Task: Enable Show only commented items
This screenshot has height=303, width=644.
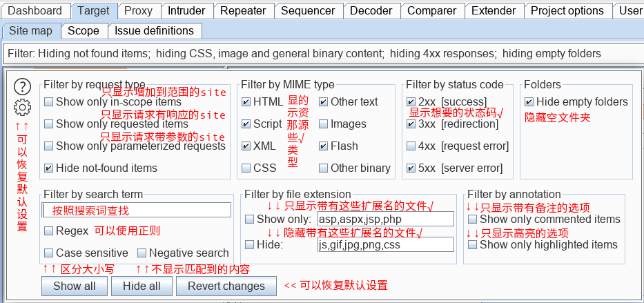Action: coord(473,219)
